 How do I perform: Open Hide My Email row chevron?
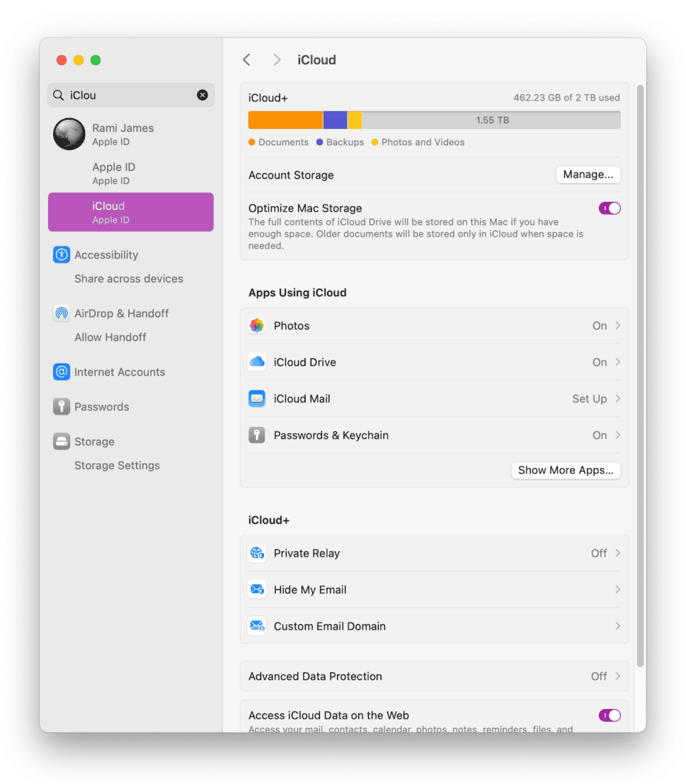pos(618,589)
